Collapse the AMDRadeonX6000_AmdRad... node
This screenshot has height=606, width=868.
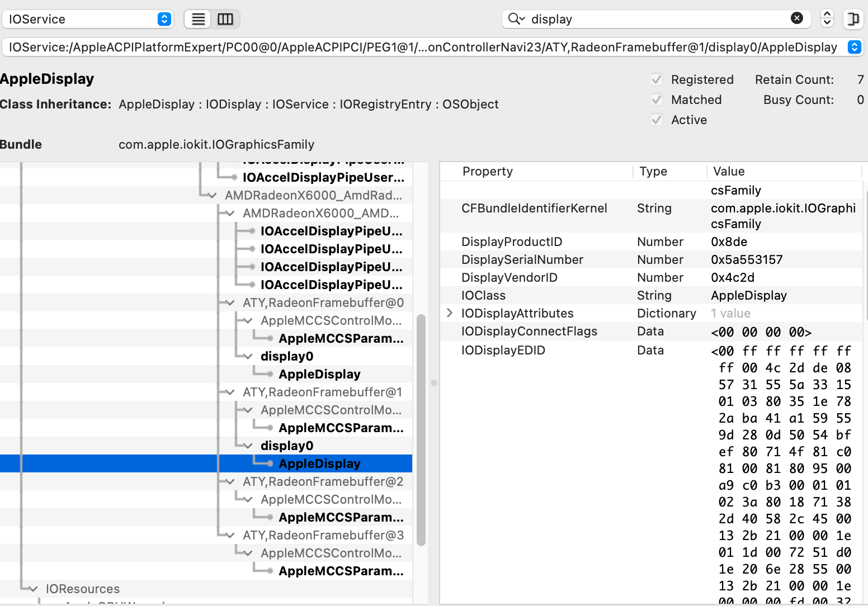(x=212, y=195)
